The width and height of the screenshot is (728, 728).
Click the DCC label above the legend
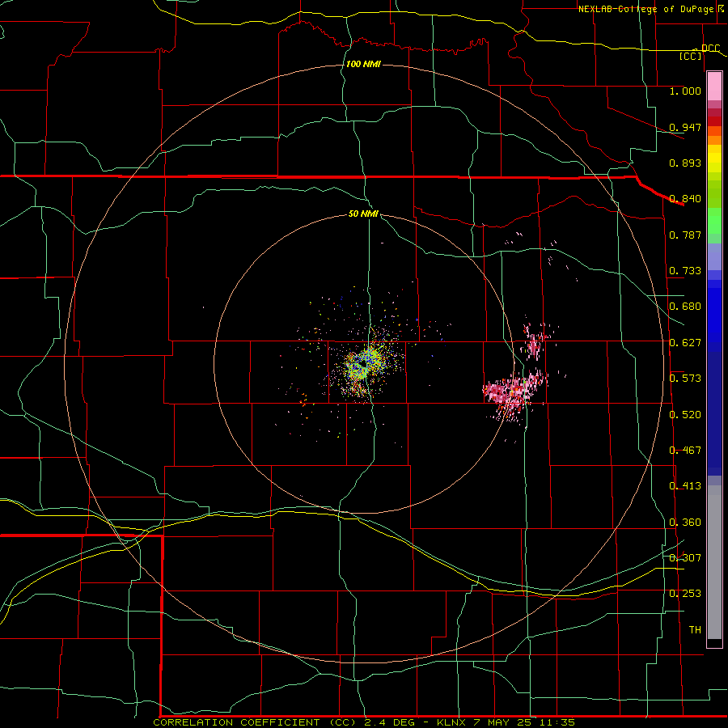[710, 49]
